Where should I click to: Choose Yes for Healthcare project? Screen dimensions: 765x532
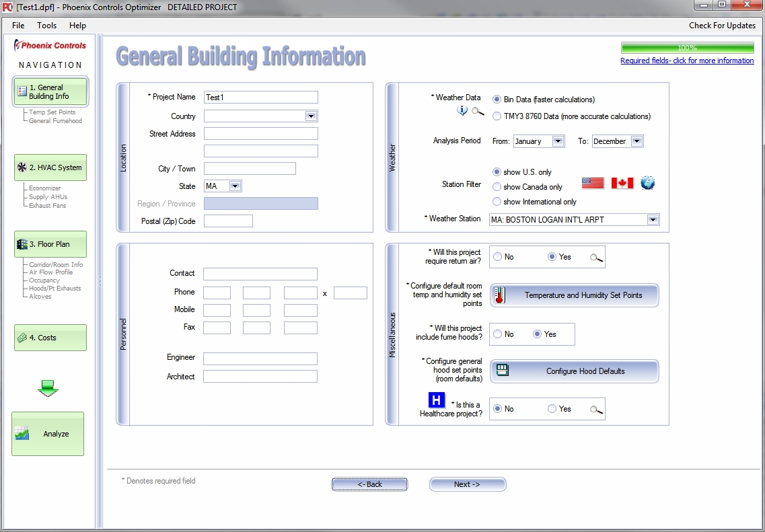coord(552,409)
